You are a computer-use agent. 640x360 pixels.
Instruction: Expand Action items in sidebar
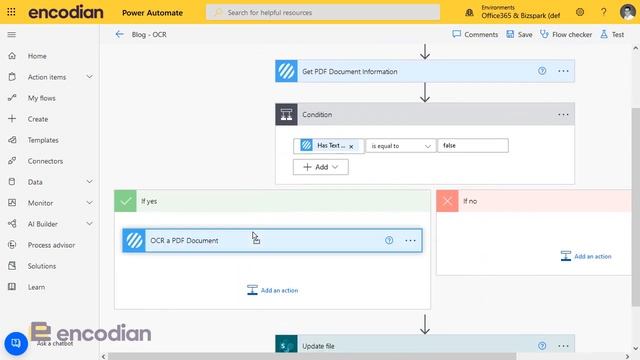[89, 77]
